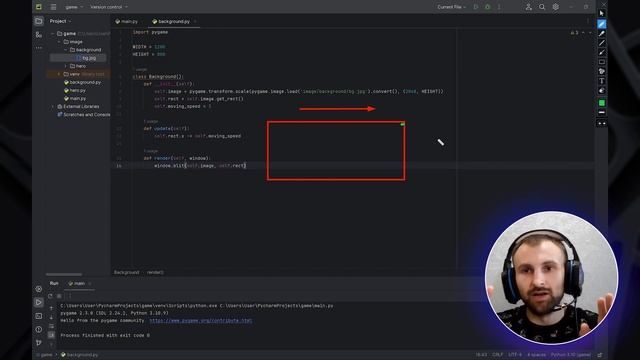Click the render() breadcrumb

click(155, 272)
